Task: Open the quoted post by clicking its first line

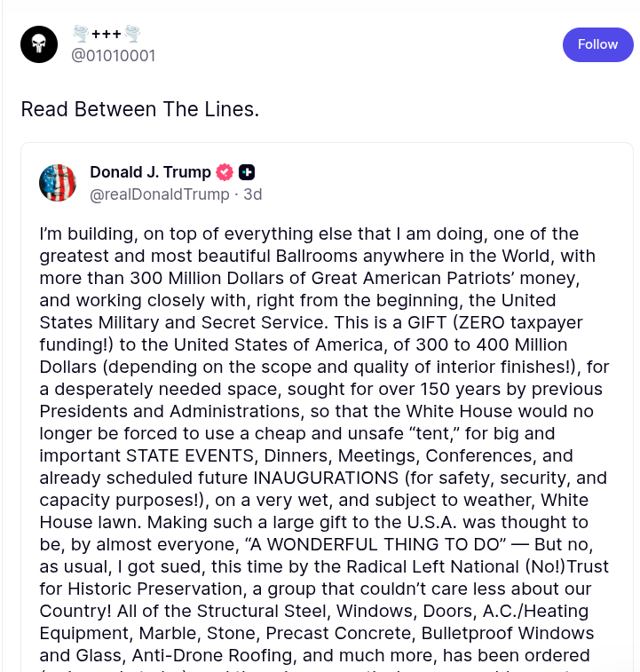Action: click(x=309, y=234)
